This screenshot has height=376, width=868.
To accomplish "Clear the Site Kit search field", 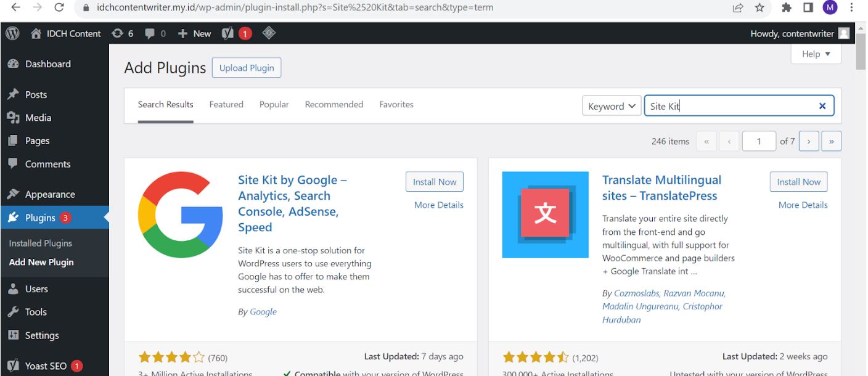I will [x=822, y=105].
